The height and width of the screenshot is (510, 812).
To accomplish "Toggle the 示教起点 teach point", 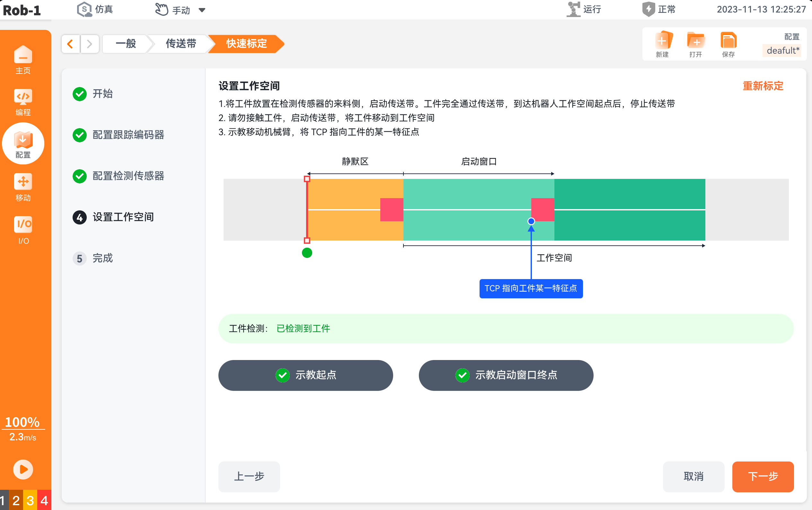I will [305, 375].
